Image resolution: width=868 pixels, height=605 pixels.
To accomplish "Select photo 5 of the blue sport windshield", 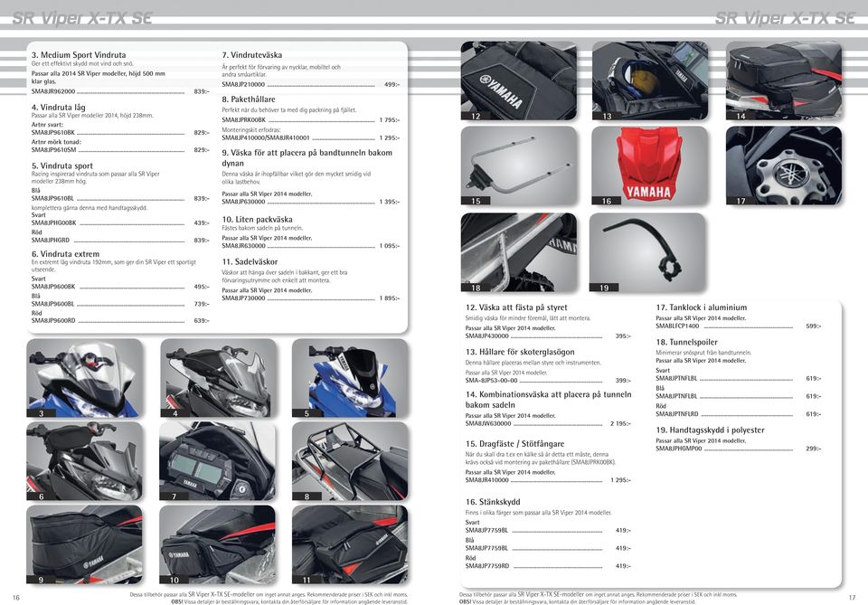I will [350, 377].
